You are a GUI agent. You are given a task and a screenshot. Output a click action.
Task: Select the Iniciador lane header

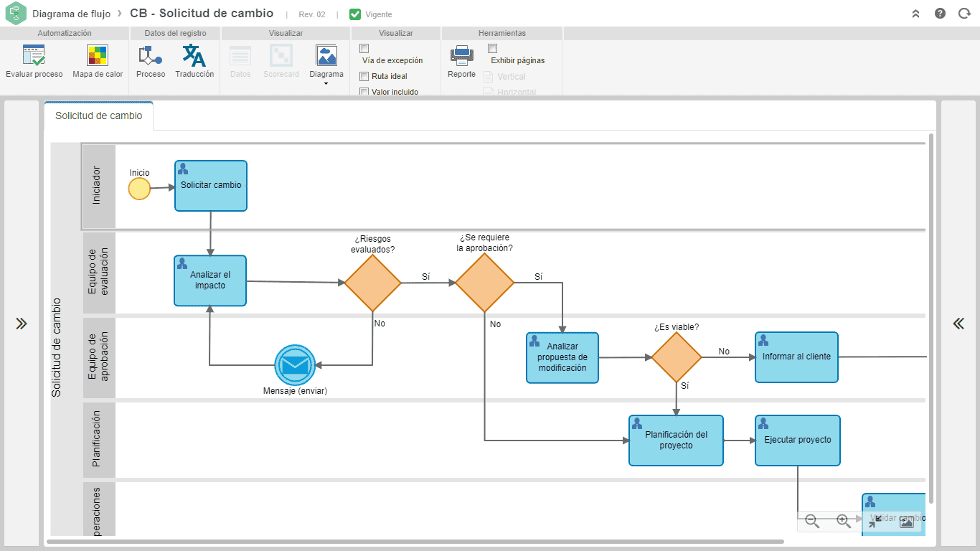(98, 186)
